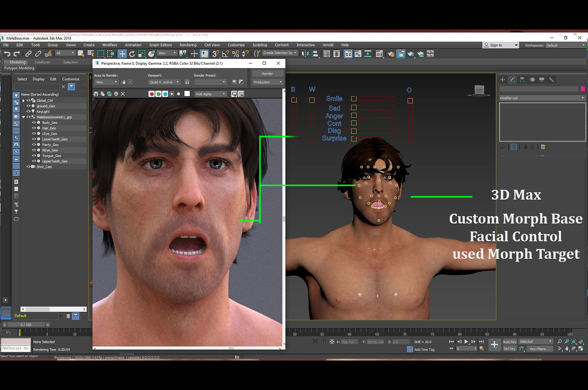Open Curve Editor from main toolbar
The image size is (588, 390).
point(358,54)
